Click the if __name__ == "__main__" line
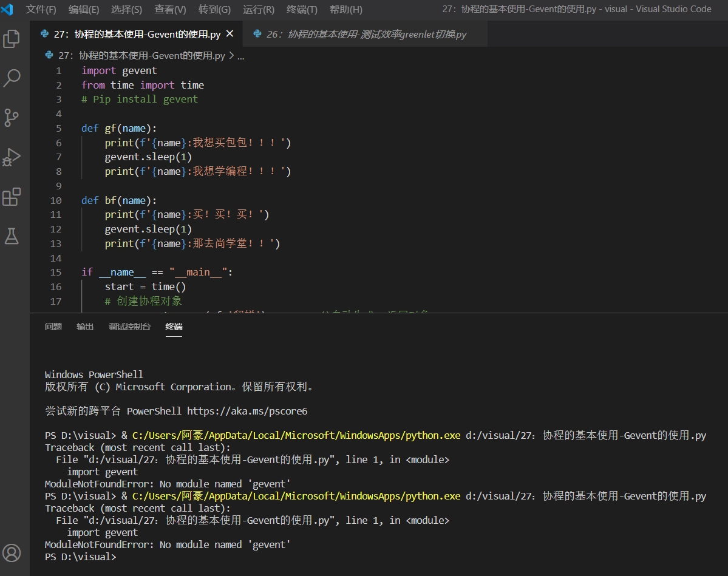The width and height of the screenshot is (728, 576). tap(157, 273)
